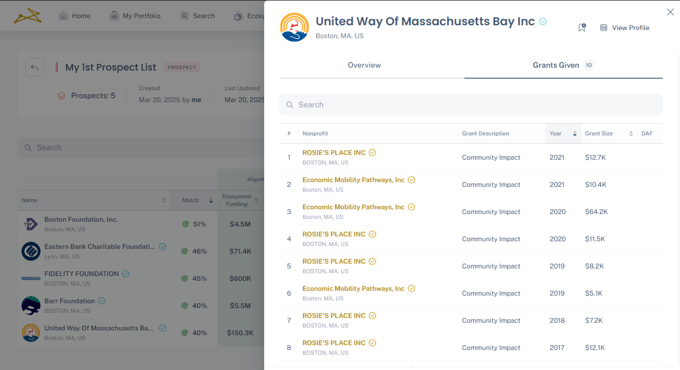This screenshot has width=680, height=370.
Task: Sort prospect list by Name column arrows
Action: point(163,200)
